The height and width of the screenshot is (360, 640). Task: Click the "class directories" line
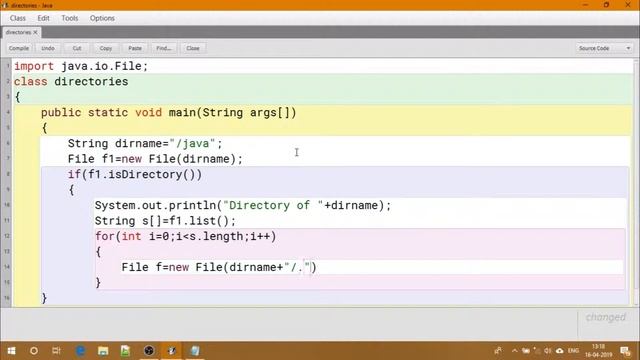(x=71, y=82)
